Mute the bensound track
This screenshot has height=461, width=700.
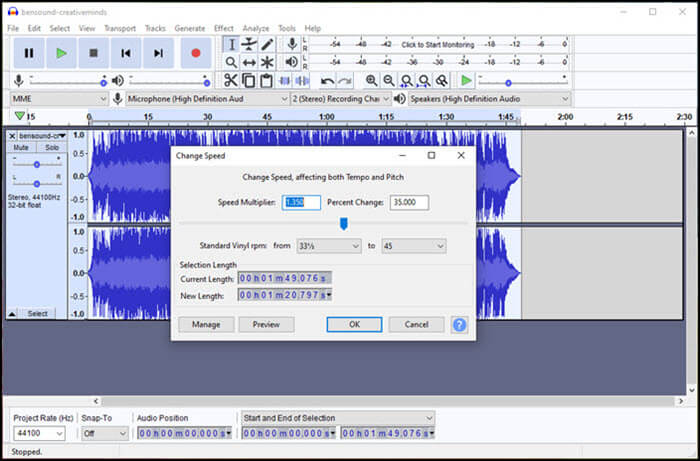[x=21, y=148]
